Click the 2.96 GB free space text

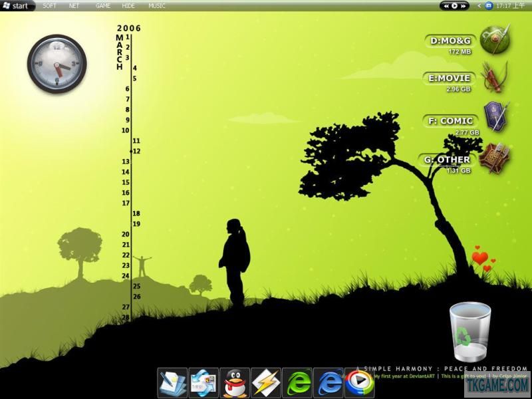coord(458,89)
